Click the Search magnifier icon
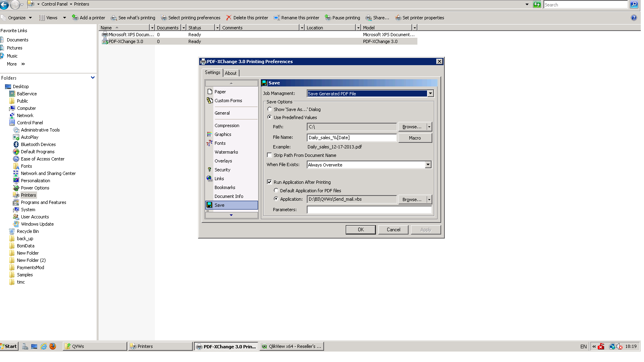The image size is (644, 362). click(634, 4)
